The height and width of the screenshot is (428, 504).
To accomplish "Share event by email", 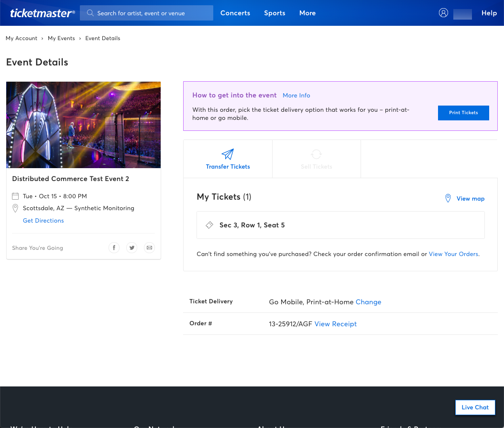I will [150, 247].
